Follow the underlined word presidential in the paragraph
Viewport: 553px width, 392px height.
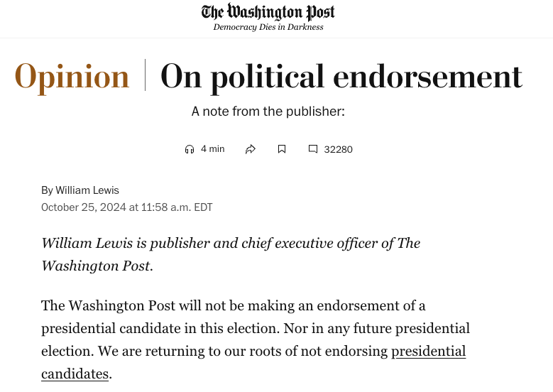point(429,351)
